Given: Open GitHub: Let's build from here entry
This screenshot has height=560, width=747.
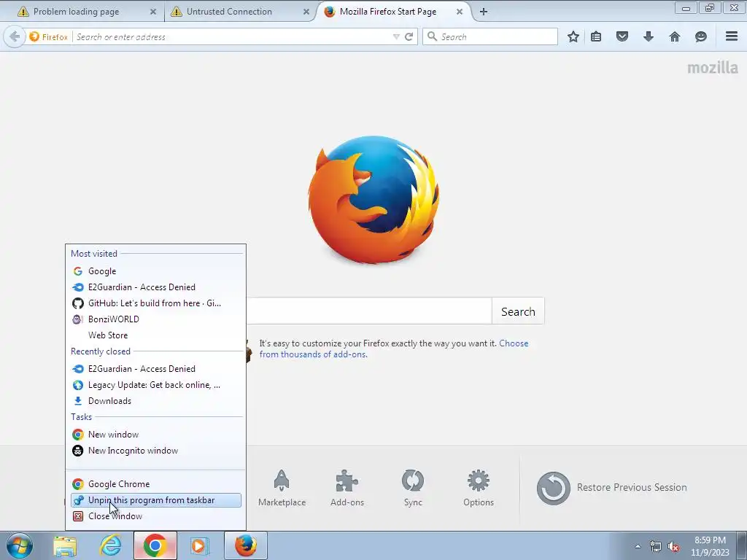Looking at the screenshot, I should pyautogui.click(x=156, y=303).
